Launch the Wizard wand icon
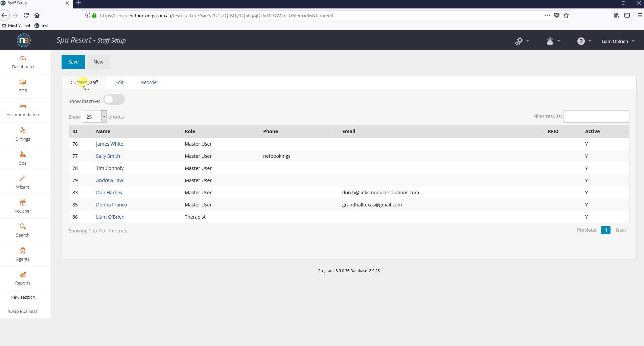 coord(23,178)
